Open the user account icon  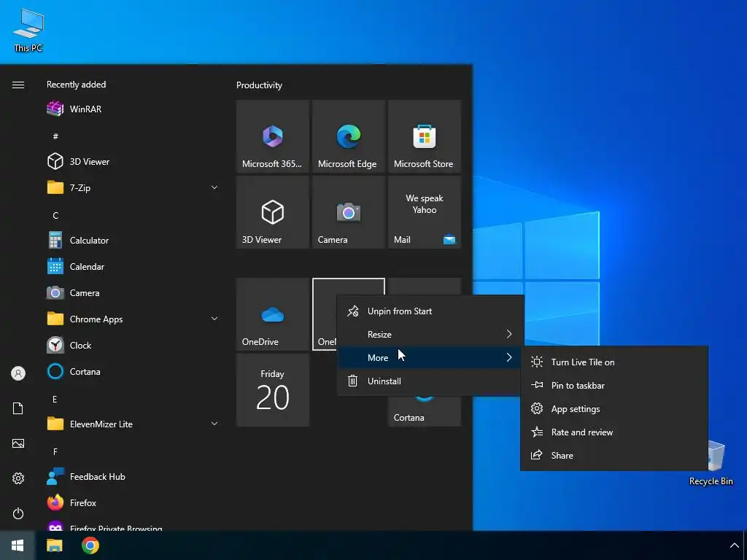(18, 373)
